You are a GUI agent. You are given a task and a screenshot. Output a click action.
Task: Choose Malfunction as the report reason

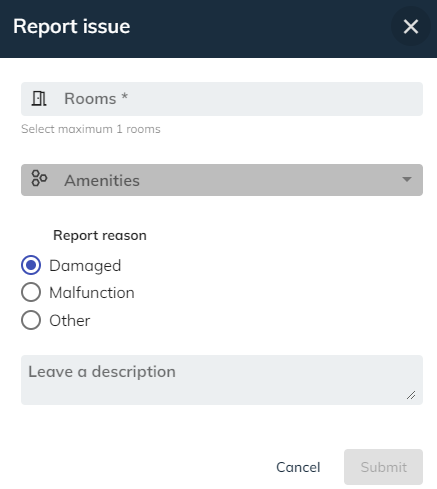(31, 292)
